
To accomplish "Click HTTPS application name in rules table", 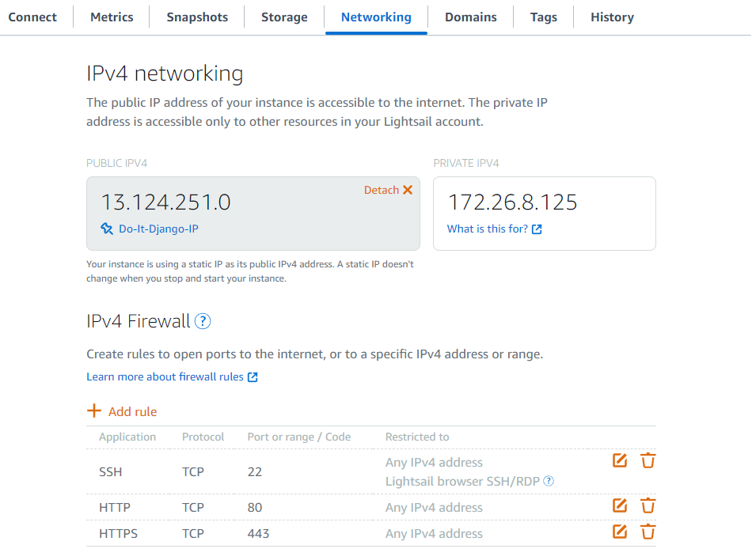I will click(x=118, y=533).
